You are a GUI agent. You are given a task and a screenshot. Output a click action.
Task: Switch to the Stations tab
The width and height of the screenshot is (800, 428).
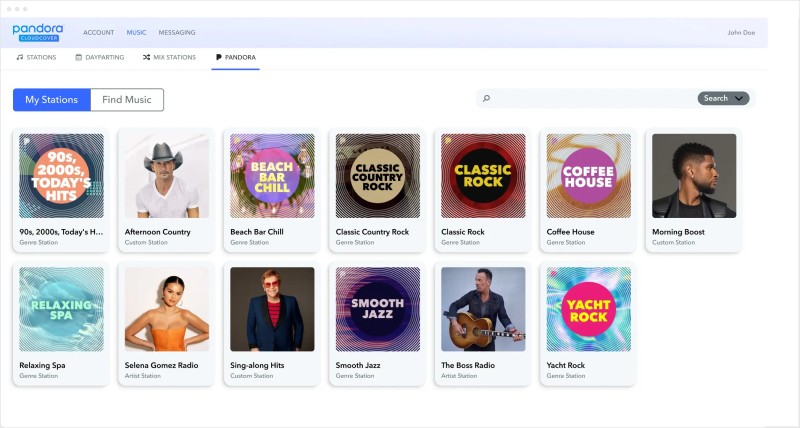coord(36,57)
